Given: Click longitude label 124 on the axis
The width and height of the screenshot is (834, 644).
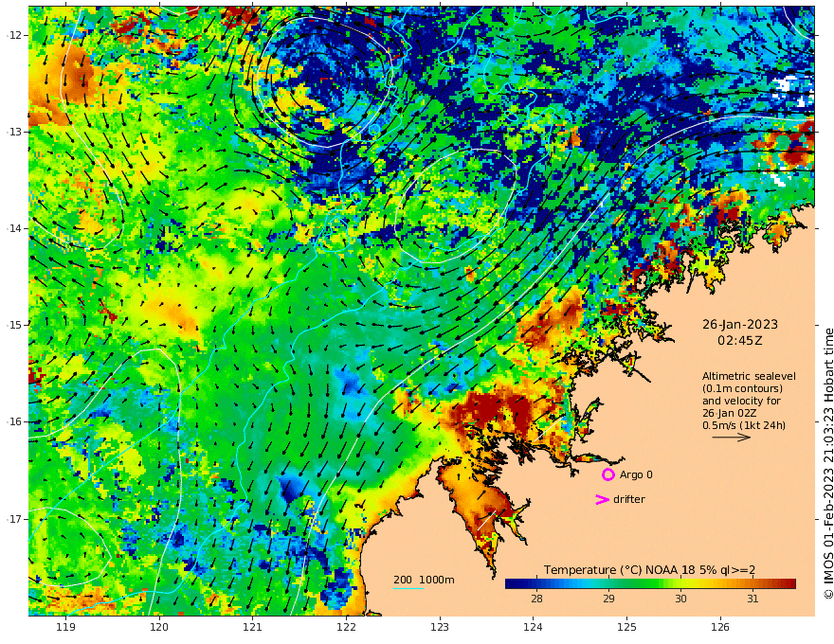Looking at the screenshot, I should pyautogui.click(x=533, y=627).
